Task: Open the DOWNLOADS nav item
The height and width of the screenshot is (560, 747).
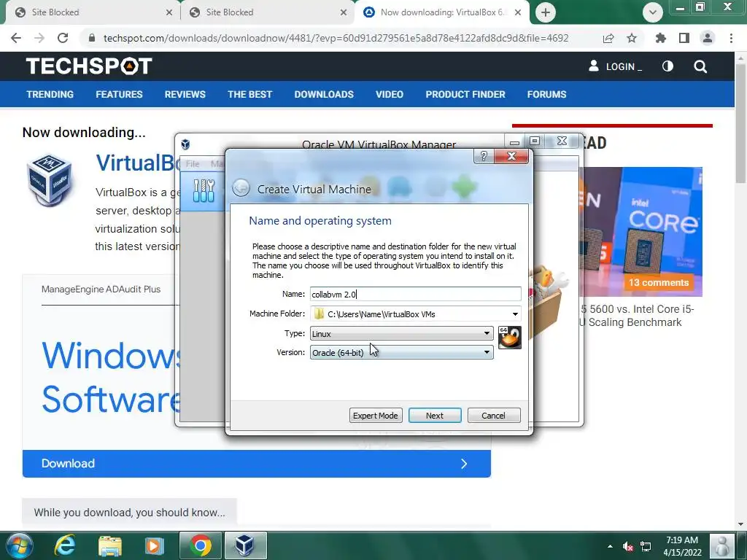Action: click(324, 94)
